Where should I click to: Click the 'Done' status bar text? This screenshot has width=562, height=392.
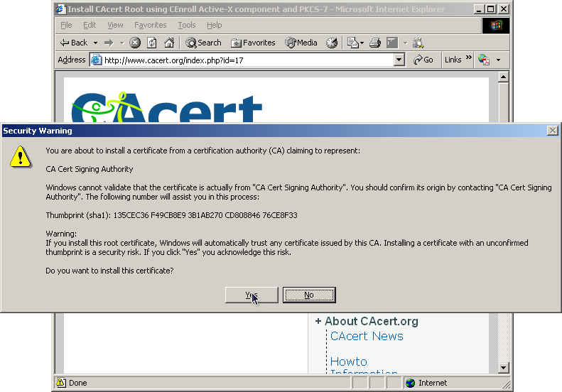tap(77, 383)
